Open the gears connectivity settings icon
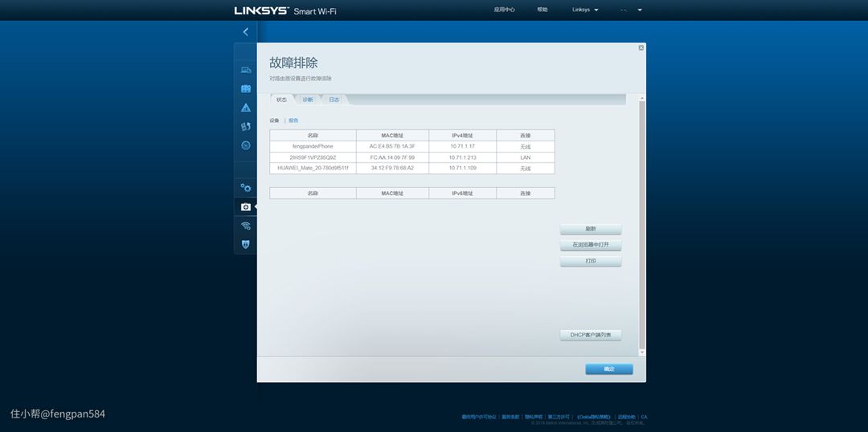Image resolution: width=868 pixels, height=432 pixels. tap(246, 188)
